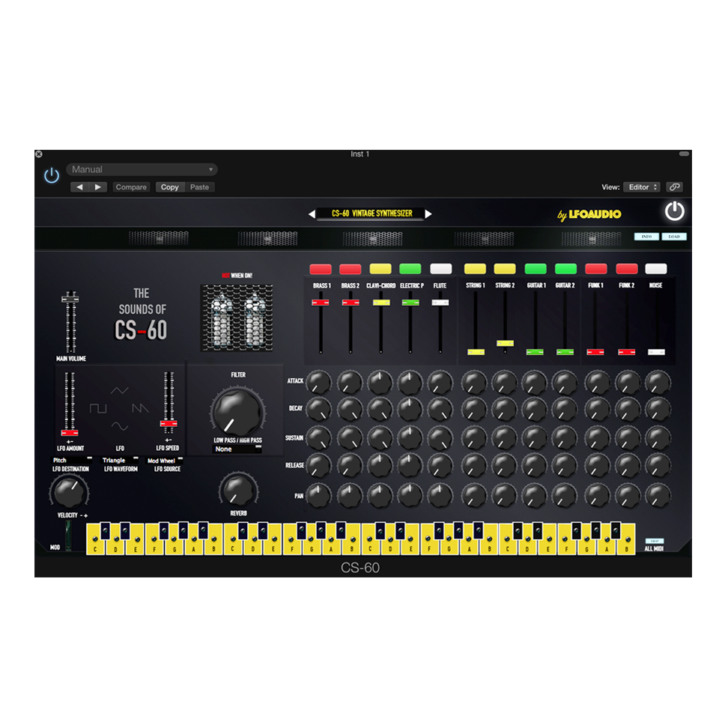This screenshot has height=728, width=728.
Task: Open the Manual preset dropdown
Action: (x=142, y=170)
